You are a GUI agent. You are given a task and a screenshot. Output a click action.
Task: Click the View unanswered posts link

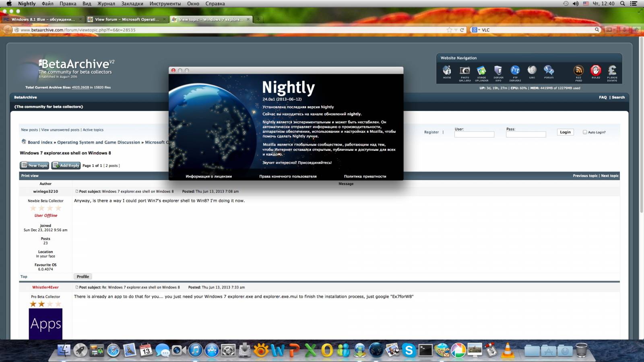[60, 130]
